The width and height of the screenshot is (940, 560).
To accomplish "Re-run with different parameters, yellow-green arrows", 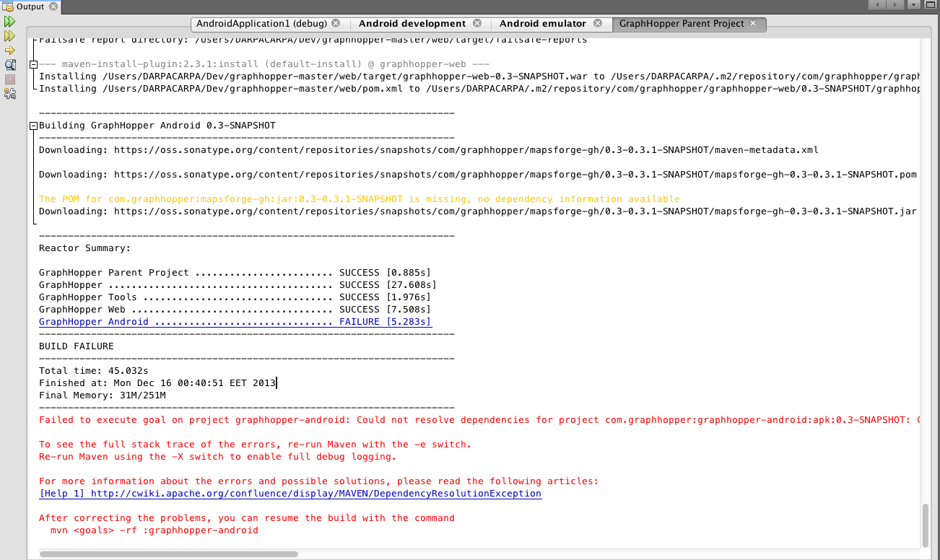I will pos(9,36).
